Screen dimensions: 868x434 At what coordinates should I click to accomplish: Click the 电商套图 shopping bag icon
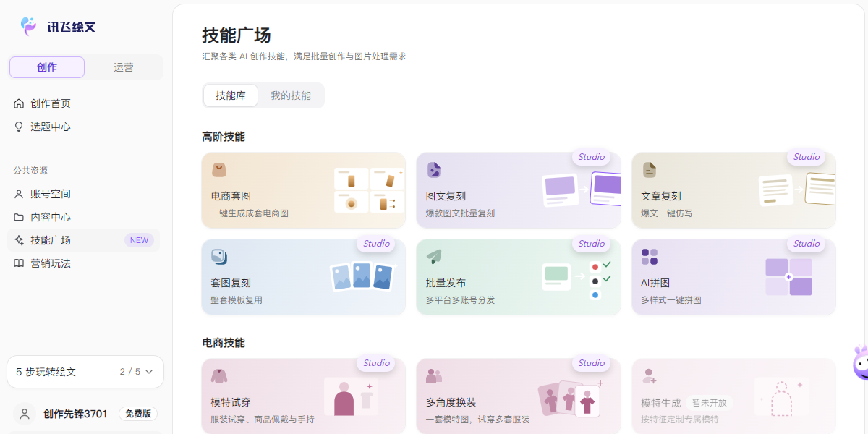click(x=218, y=170)
